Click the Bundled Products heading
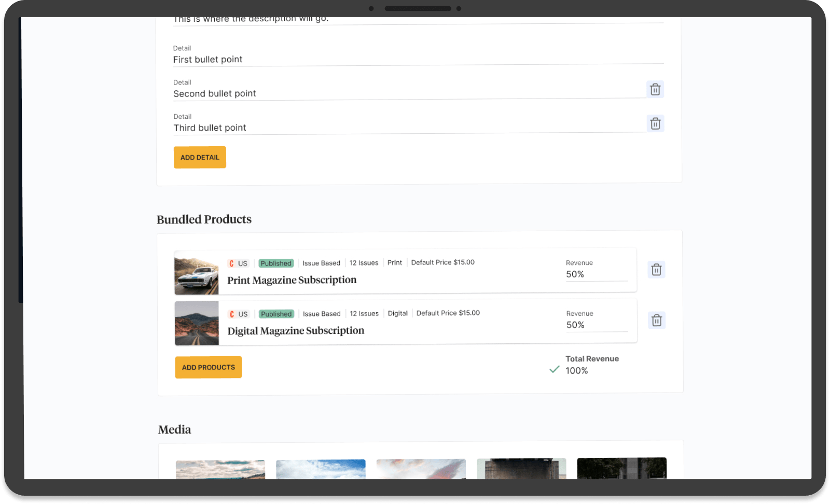Screen dimensions: 830x504 [204, 219]
